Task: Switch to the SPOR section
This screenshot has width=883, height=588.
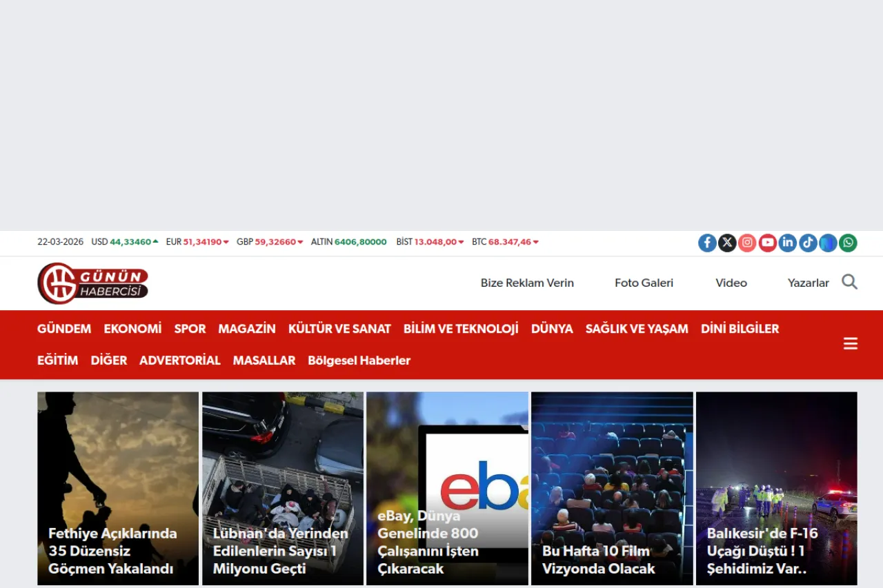Action: coord(190,329)
